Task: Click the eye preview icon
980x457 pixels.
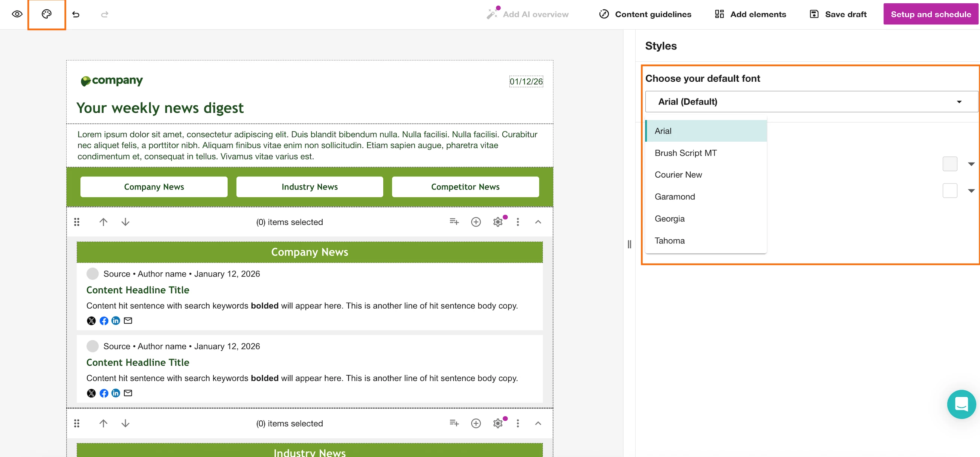Action: (x=17, y=14)
